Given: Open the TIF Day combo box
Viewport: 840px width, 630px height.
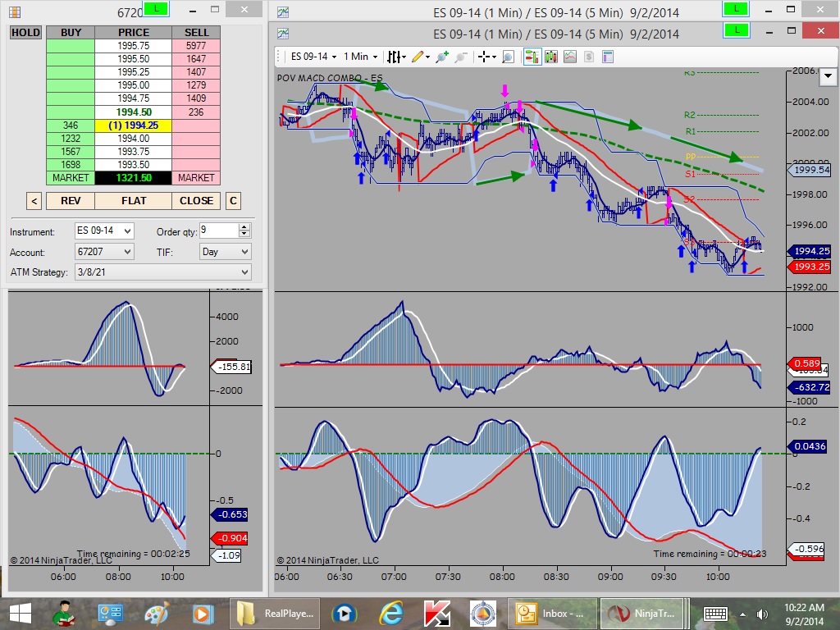Looking at the screenshot, I should tap(225, 251).
